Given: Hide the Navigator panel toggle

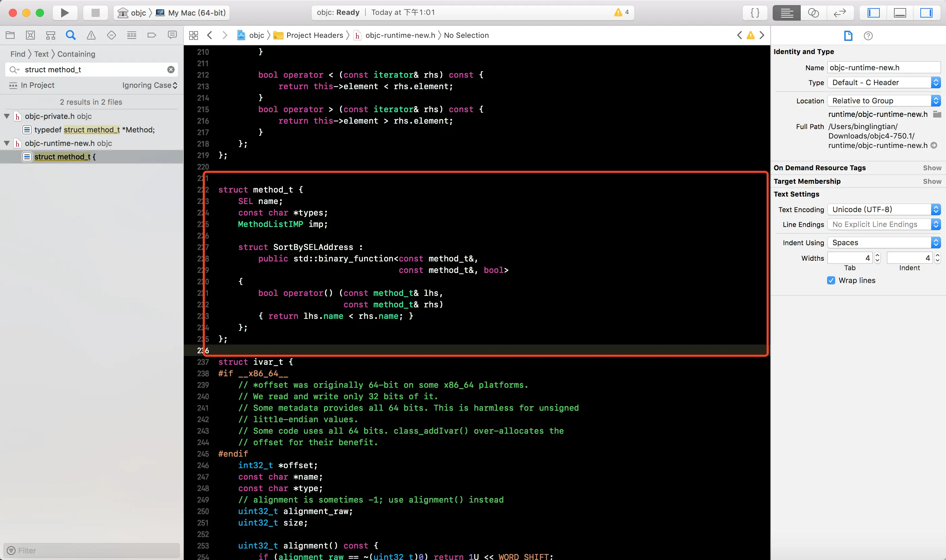Looking at the screenshot, I should [x=873, y=12].
